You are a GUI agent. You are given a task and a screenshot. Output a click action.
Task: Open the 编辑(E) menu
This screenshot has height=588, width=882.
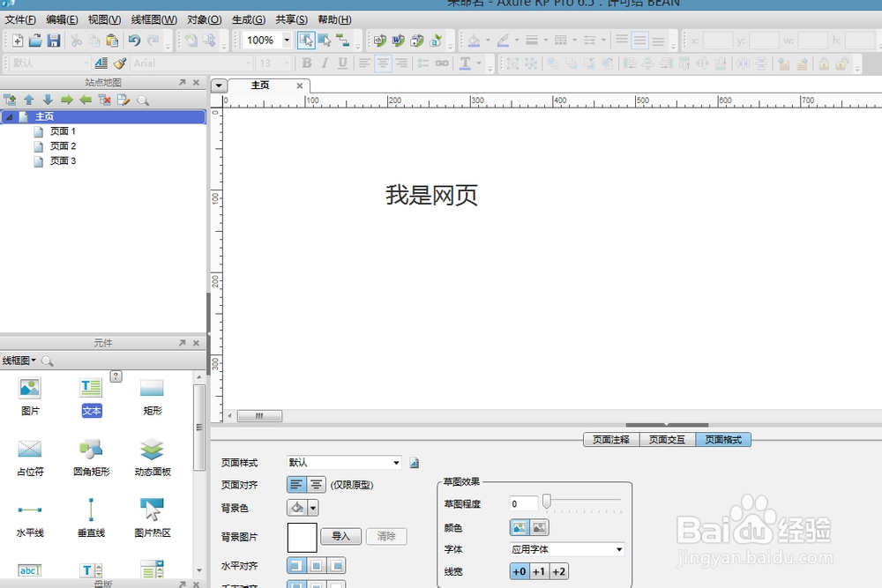point(62,19)
